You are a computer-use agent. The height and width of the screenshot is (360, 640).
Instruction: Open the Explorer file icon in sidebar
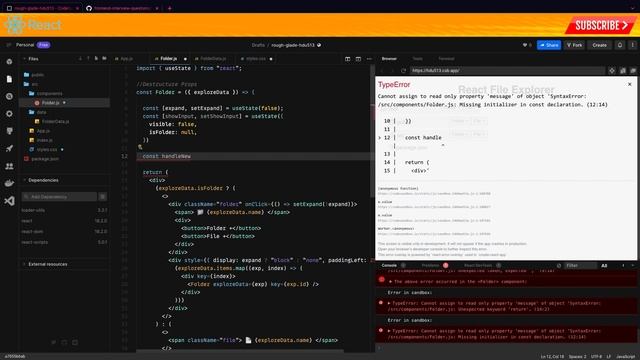tap(9, 79)
